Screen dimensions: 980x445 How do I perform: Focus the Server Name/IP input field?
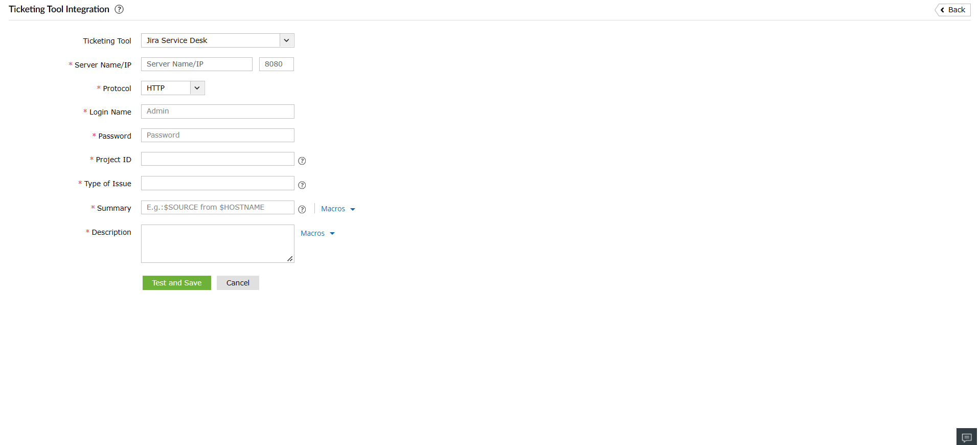click(197, 64)
